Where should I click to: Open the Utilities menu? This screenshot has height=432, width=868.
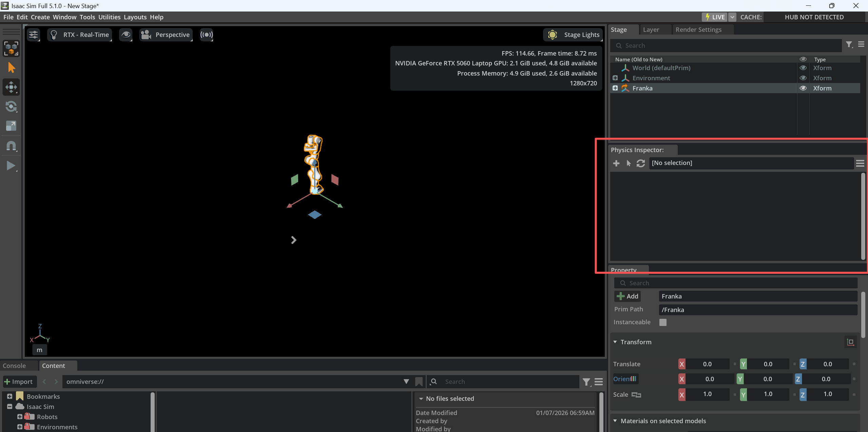[x=109, y=17]
